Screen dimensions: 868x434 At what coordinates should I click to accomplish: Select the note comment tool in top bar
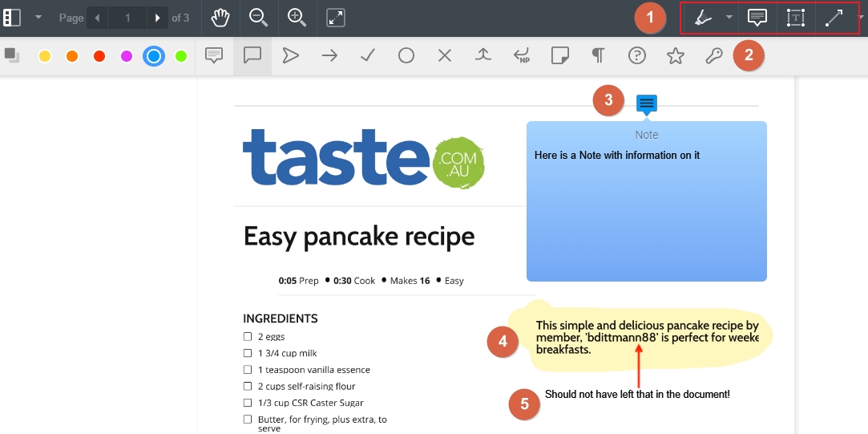[x=757, y=18]
